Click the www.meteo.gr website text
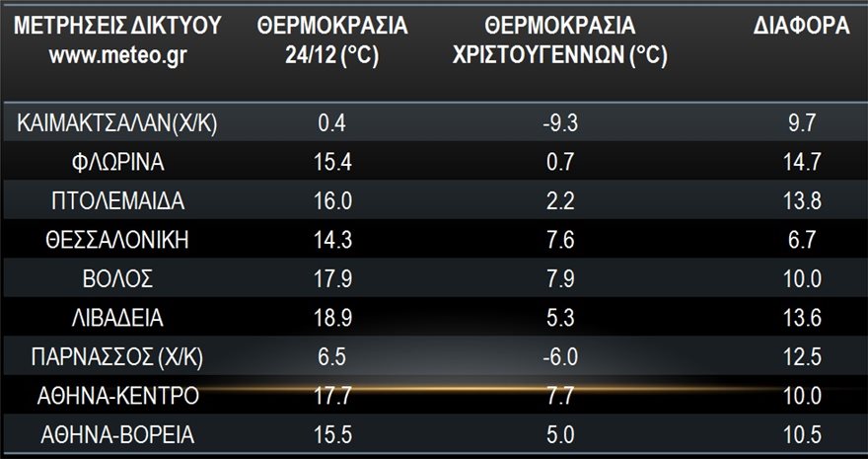This screenshot has height=459, width=868. coord(119,53)
